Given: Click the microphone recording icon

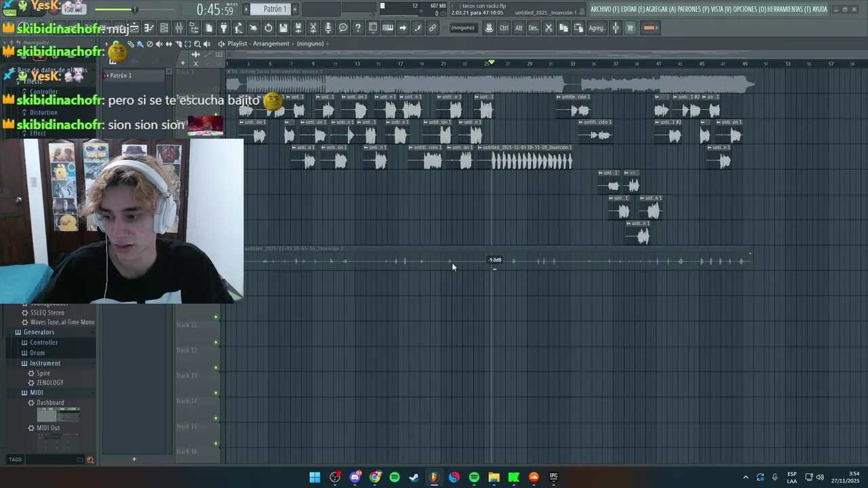Looking at the screenshot, I should click(328, 28).
